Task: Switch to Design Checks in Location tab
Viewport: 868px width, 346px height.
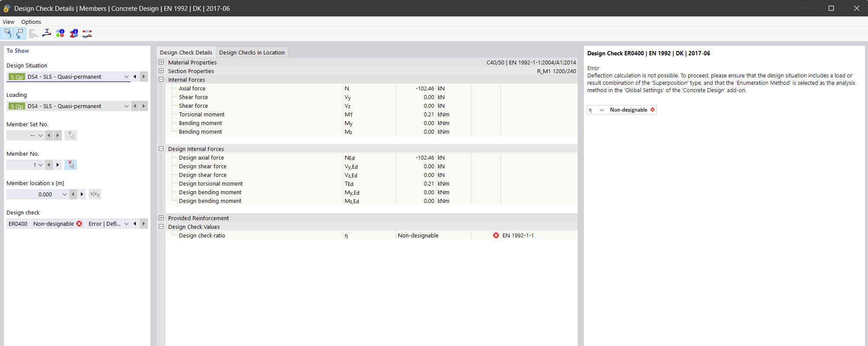Action: (252, 52)
